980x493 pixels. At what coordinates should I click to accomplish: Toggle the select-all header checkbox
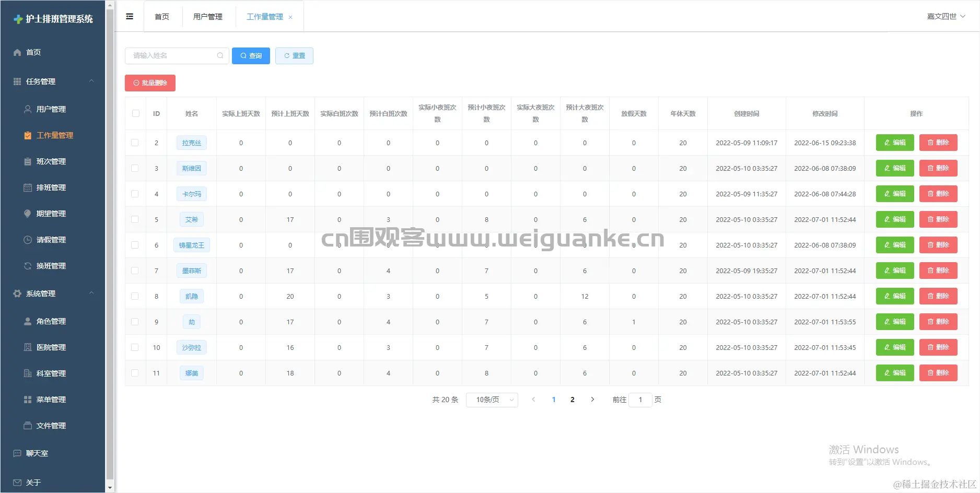tap(136, 113)
